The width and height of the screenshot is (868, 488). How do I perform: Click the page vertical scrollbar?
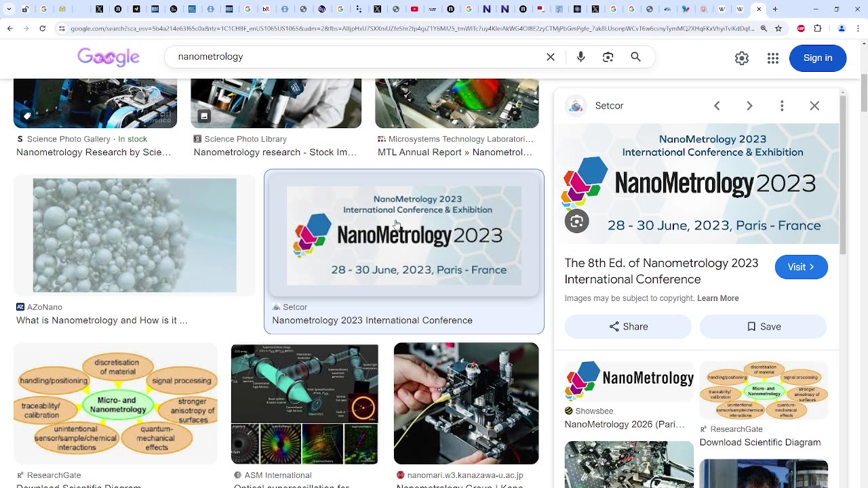pos(863,91)
